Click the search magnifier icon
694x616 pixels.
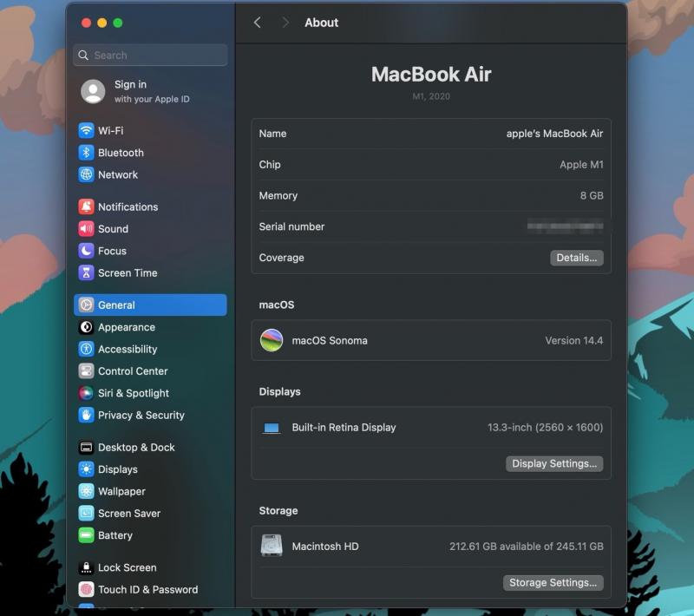tap(83, 56)
